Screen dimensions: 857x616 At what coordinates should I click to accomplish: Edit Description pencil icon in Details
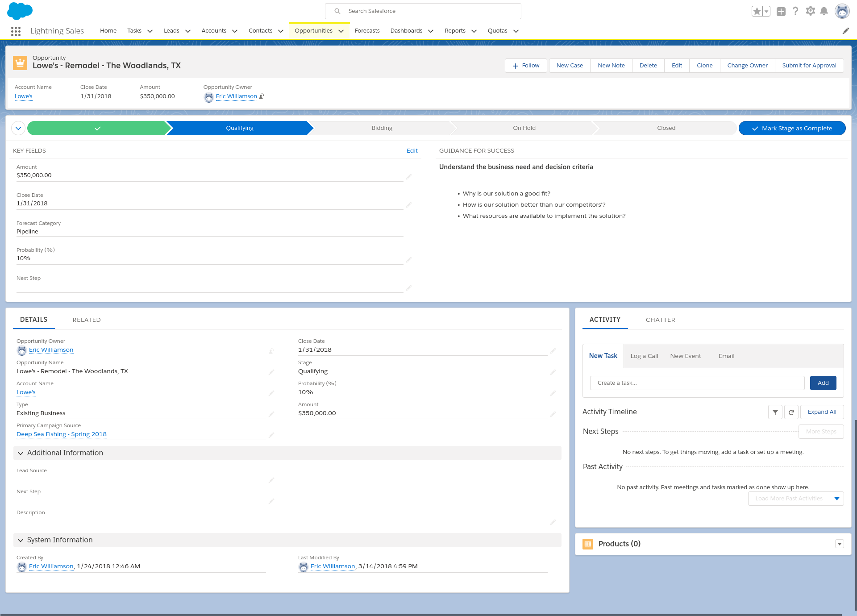553,522
